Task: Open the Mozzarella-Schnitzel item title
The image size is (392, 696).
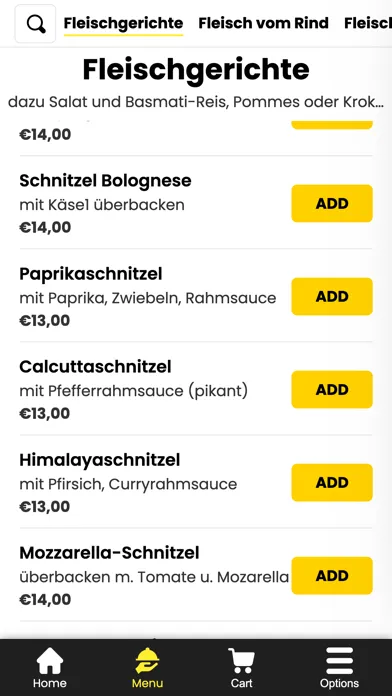Action: (x=109, y=553)
